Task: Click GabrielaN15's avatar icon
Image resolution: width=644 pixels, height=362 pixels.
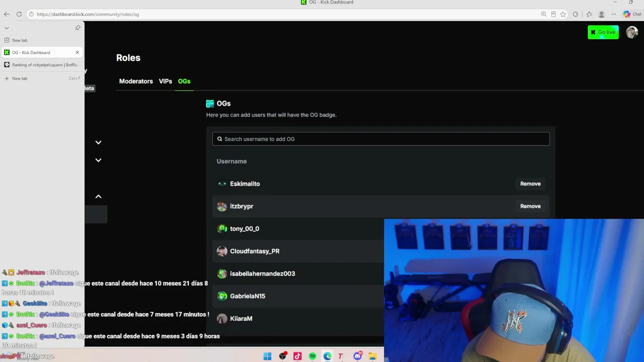Action: [x=222, y=296]
